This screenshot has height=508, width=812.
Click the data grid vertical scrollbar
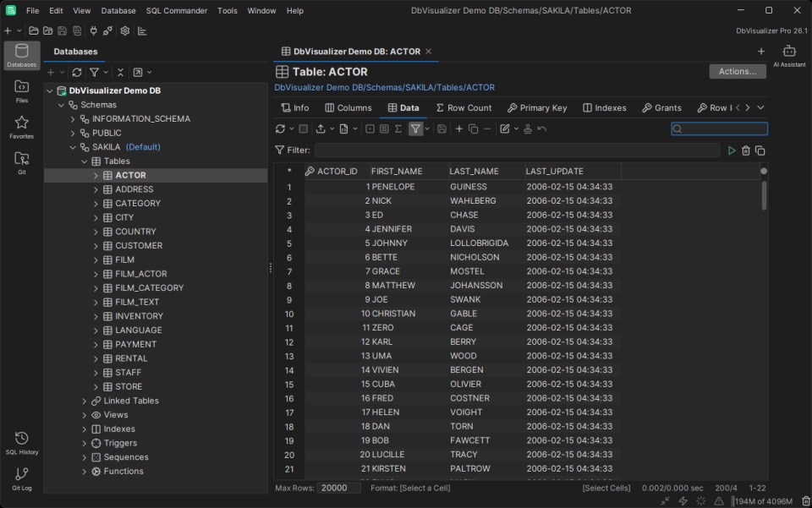[x=763, y=195]
